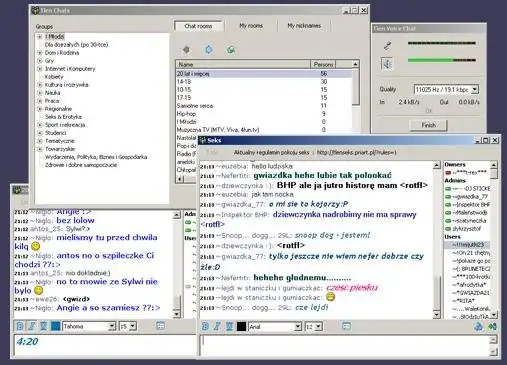The image size is (507, 365).
Task: Select Zdrowie i dobre samopoczucie group
Action: (81, 165)
